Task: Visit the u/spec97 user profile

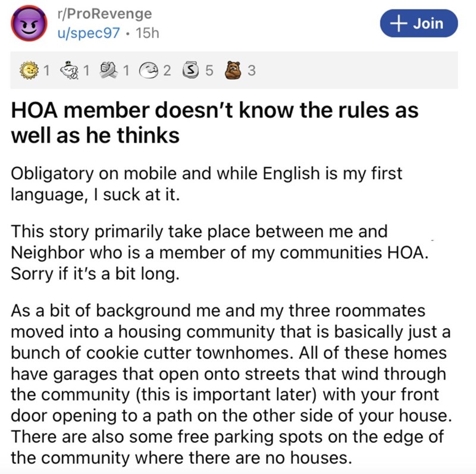Action: pyautogui.click(x=92, y=34)
